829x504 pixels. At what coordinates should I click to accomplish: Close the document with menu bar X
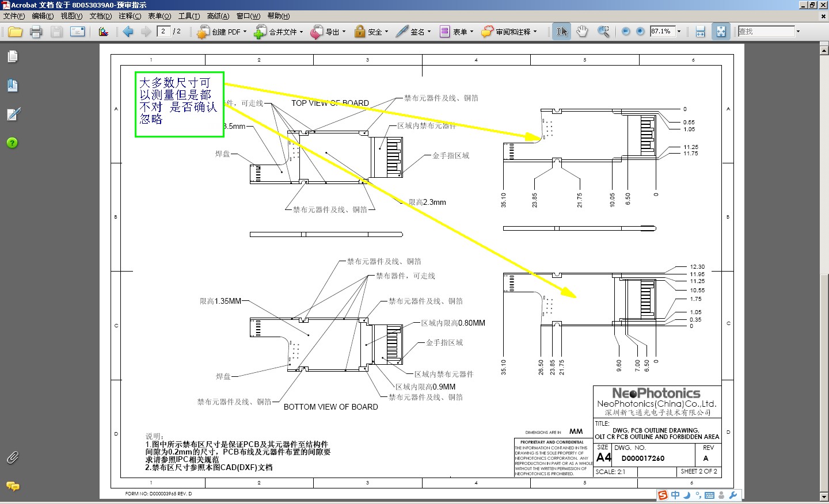pyautogui.click(x=823, y=16)
